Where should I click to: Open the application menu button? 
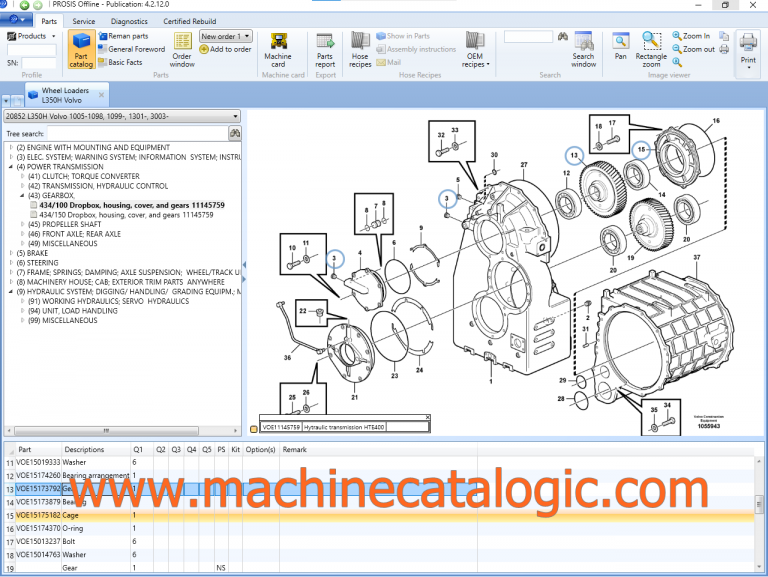(x=16, y=20)
